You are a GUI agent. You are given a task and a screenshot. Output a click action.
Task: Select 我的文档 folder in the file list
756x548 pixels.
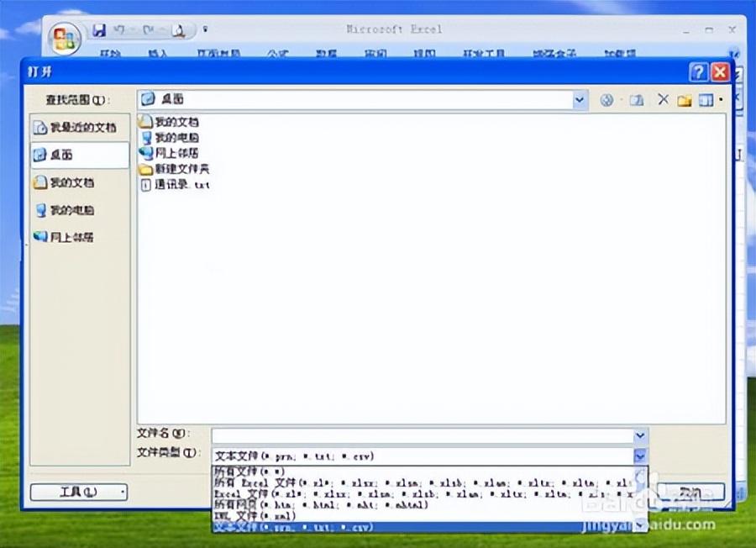pos(170,122)
